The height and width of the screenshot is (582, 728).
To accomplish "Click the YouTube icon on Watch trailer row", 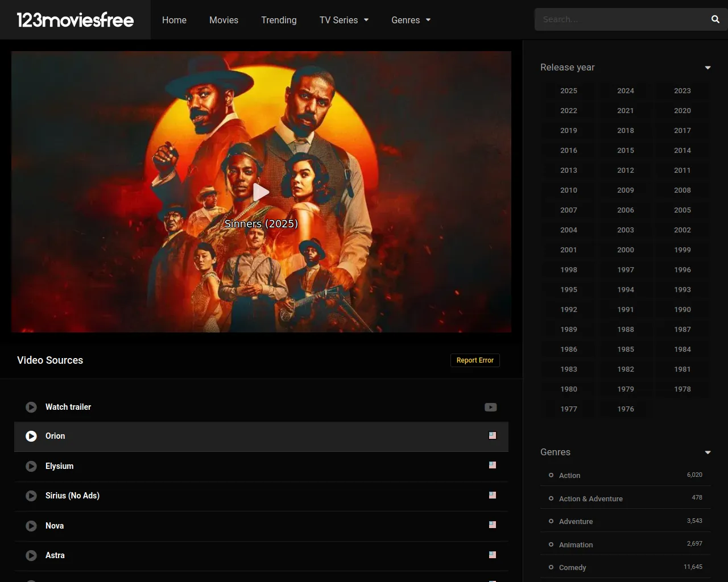I will coord(490,407).
